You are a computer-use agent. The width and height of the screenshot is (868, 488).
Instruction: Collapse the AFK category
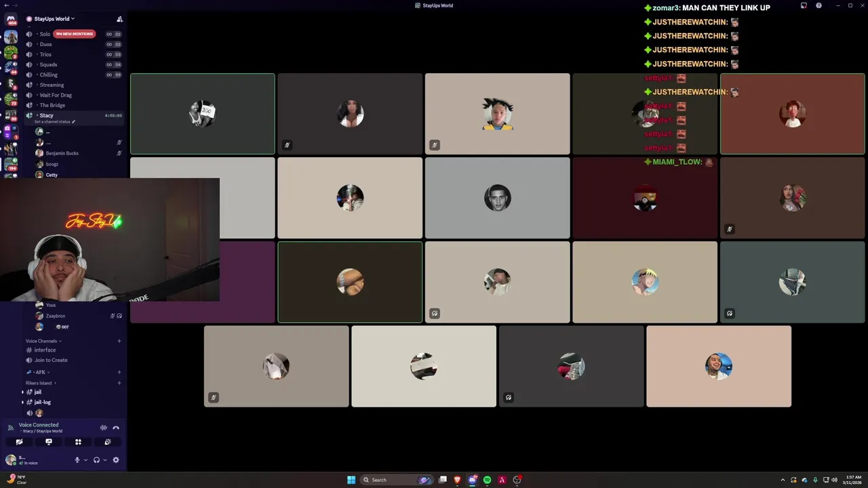pos(39,372)
